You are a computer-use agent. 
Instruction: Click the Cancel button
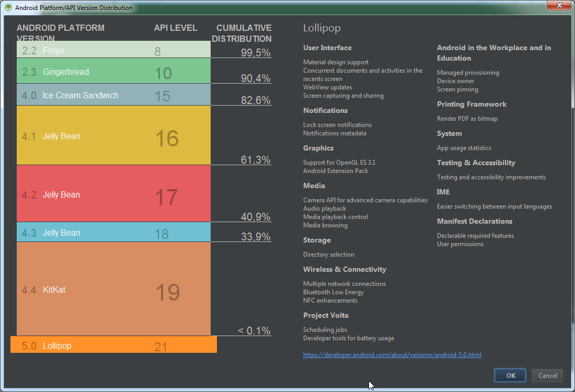click(547, 375)
